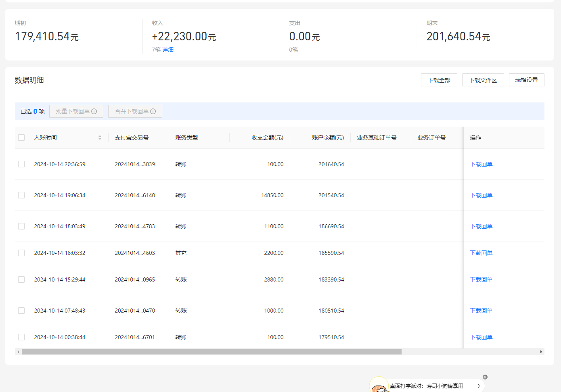
Task: Open 详细 link under income total
Action: (x=168, y=50)
